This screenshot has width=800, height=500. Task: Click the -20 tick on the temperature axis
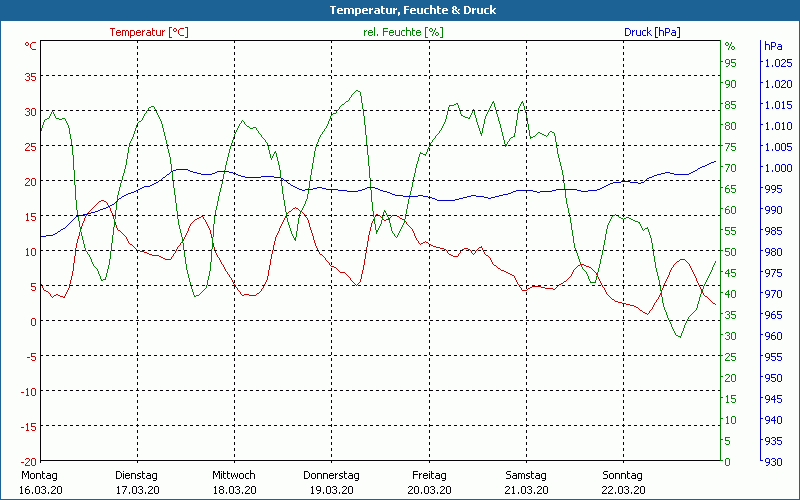29,461
